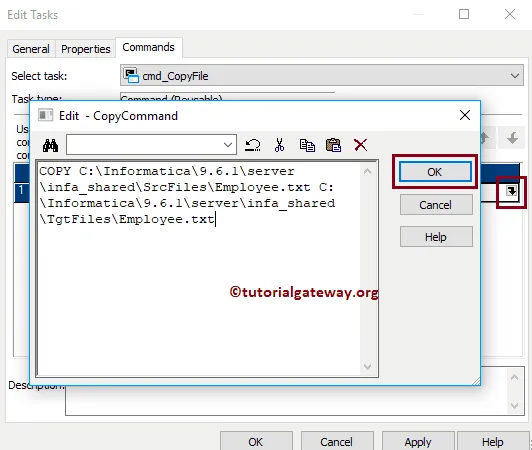The image size is (532, 450).
Task: Click the editor scrollbar down arrow
Action: point(367,366)
